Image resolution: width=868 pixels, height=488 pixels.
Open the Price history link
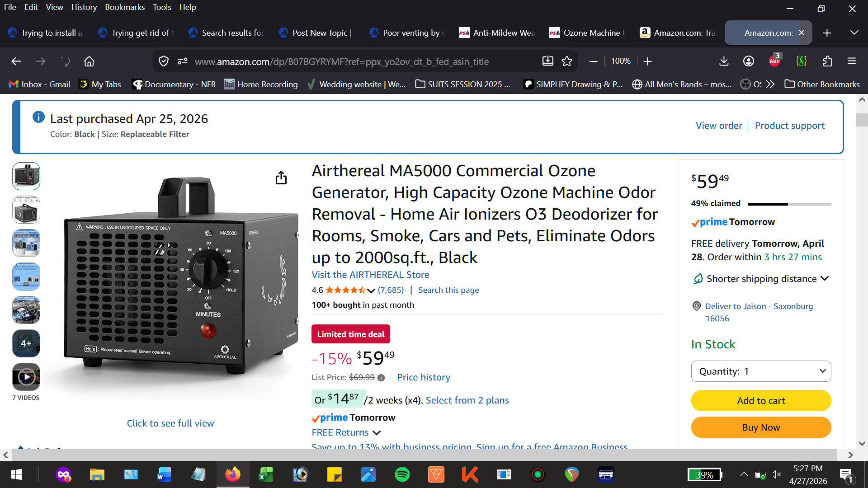coord(424,377)
